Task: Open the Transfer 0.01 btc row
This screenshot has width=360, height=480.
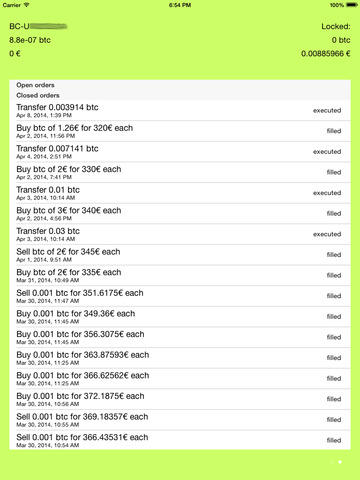Action: point(180,193)
